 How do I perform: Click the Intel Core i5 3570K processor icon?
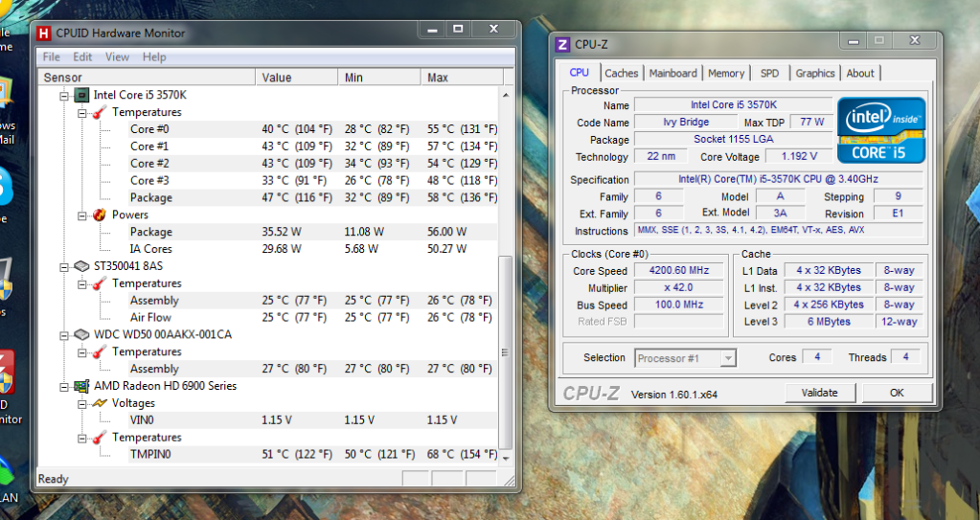coord(81,95)
